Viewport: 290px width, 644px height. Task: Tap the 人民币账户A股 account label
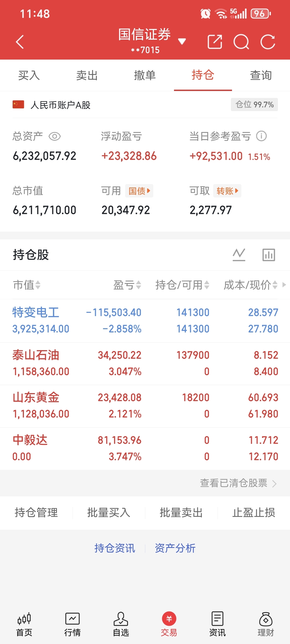pyautogui.click(x=60, y=105)
